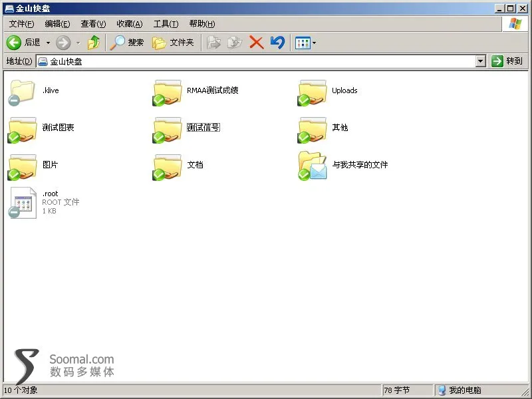Click the .root file name text
This screenshot has width=532, height=399.
point(51,194)
